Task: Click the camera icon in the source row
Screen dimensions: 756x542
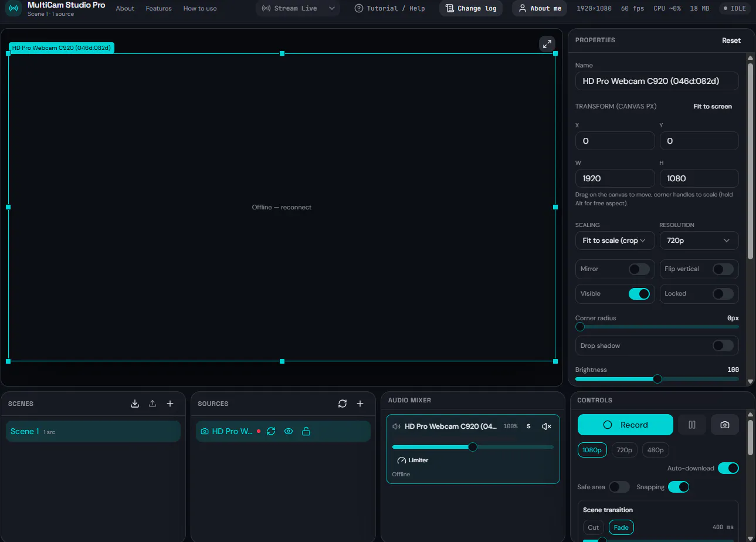Action: [x=205, y=431]
